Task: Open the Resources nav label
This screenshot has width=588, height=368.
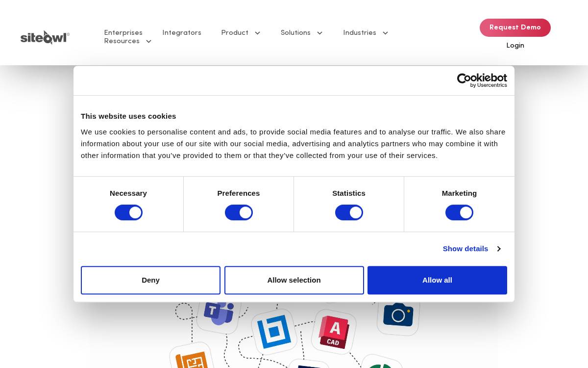Action: click(122, 41)
